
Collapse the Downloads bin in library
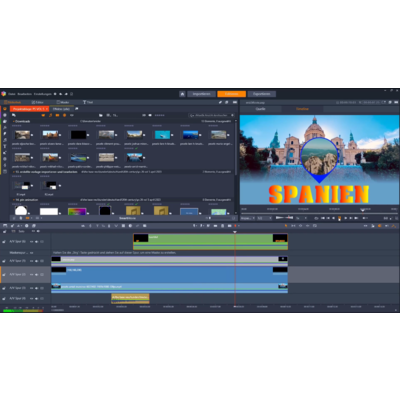(x=14, y=121)
